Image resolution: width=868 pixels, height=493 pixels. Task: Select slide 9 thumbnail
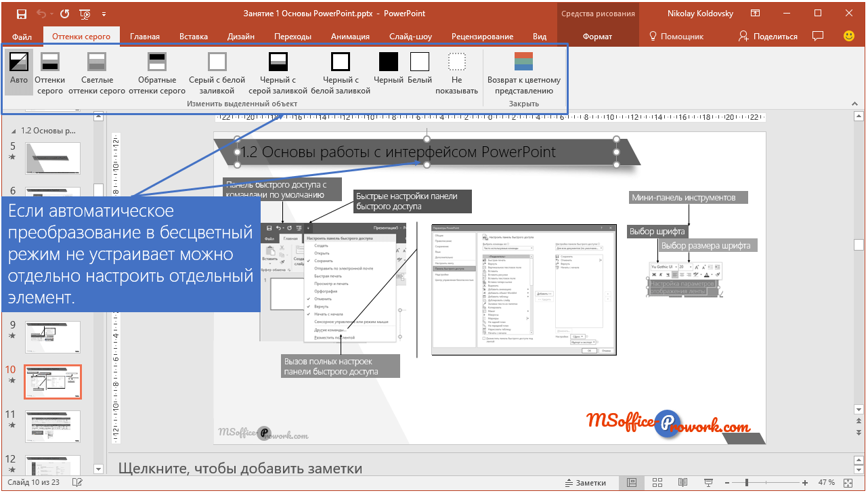tap(53, 337)
